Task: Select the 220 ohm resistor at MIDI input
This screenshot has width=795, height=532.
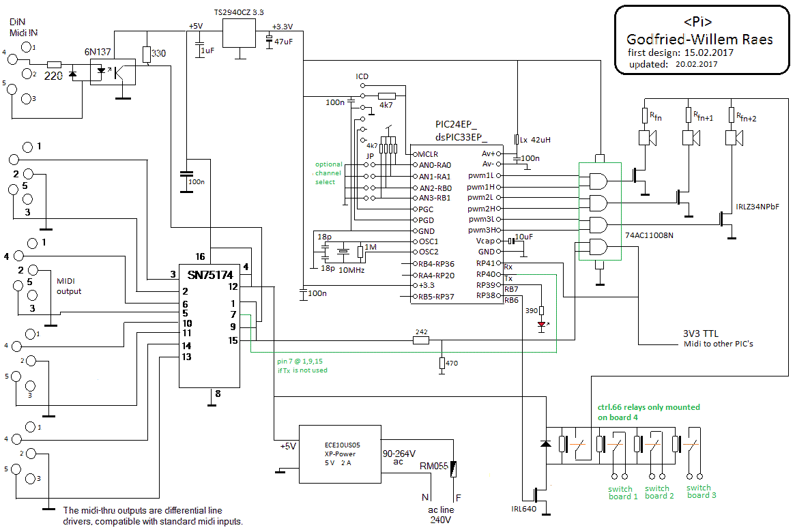Action: pyautogui.click(x=54, y=65)
